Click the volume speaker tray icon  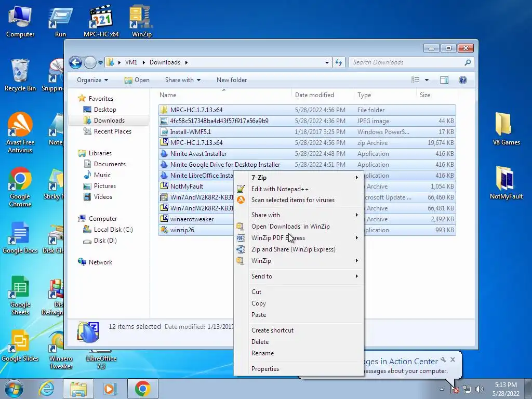click(479, 389)
